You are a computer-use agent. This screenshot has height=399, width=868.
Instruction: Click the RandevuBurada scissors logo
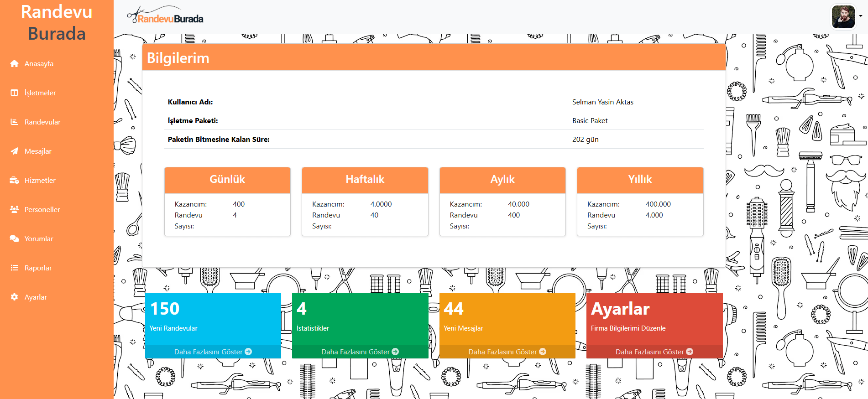tap(165, 15)
